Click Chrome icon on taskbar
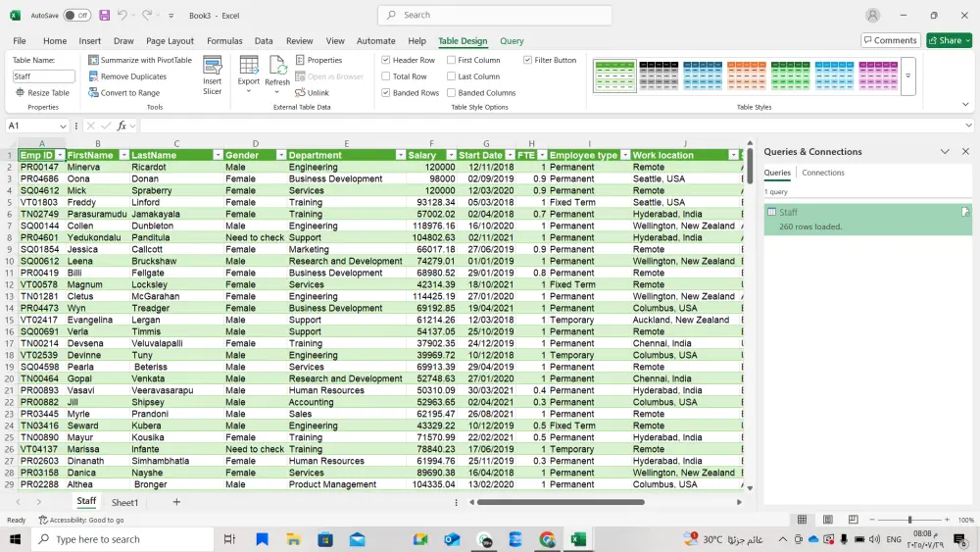This screenshot has width=980, height=552. [x=547, y=539]
